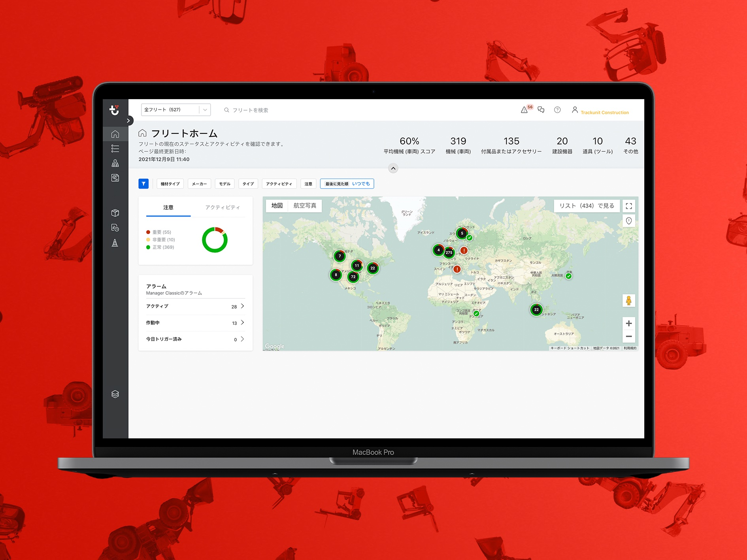Open the list view icon in the sidebar

click(x=115, y=149)
